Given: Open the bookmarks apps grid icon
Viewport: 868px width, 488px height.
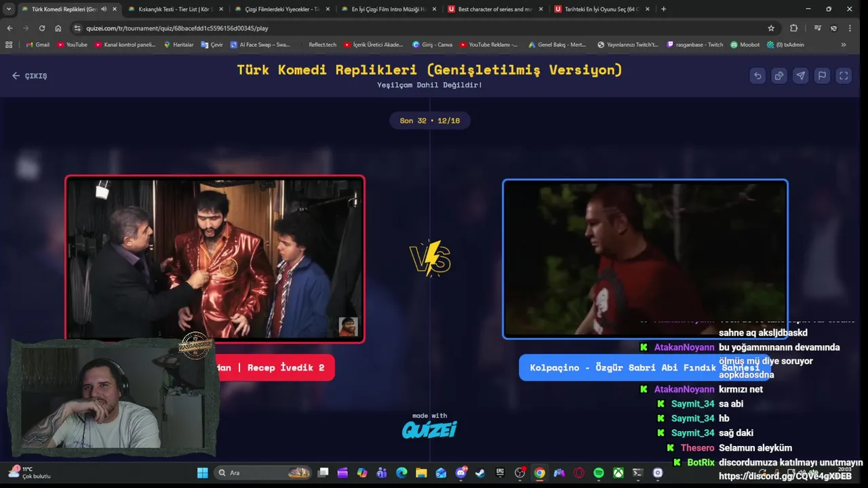Looking at the screenshot, I should (9, 45).
